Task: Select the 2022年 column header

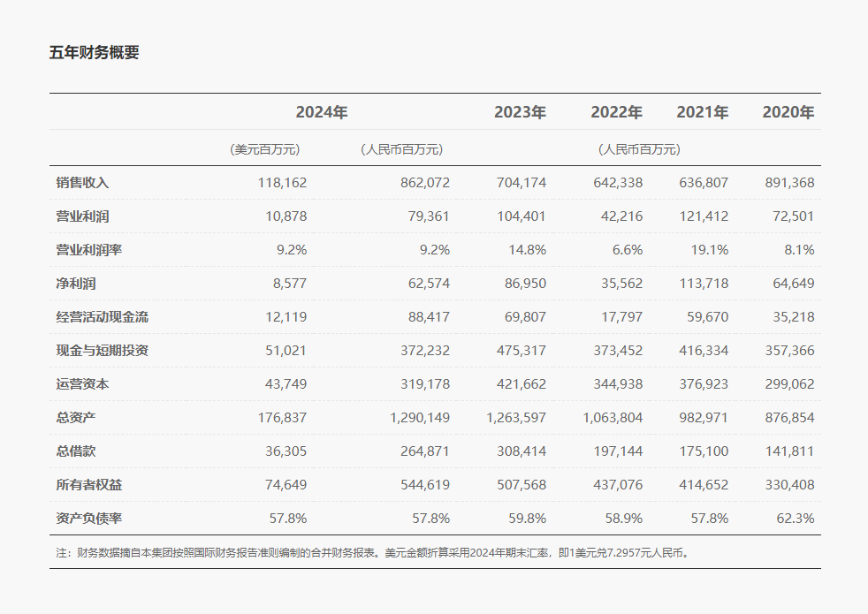Action: tap(616, 112)
